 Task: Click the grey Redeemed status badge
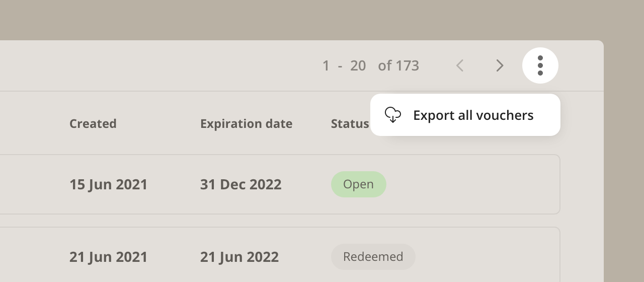click(373, 257)
